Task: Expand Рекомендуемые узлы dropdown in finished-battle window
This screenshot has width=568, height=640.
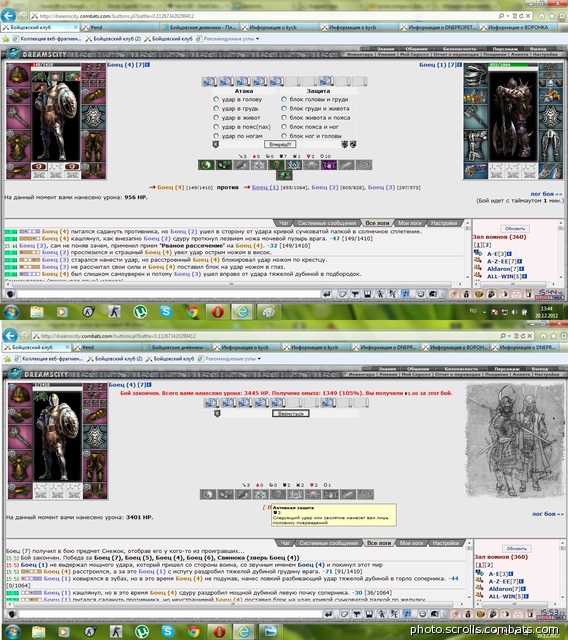Action: pyautogui.click(x=259, y=359)
